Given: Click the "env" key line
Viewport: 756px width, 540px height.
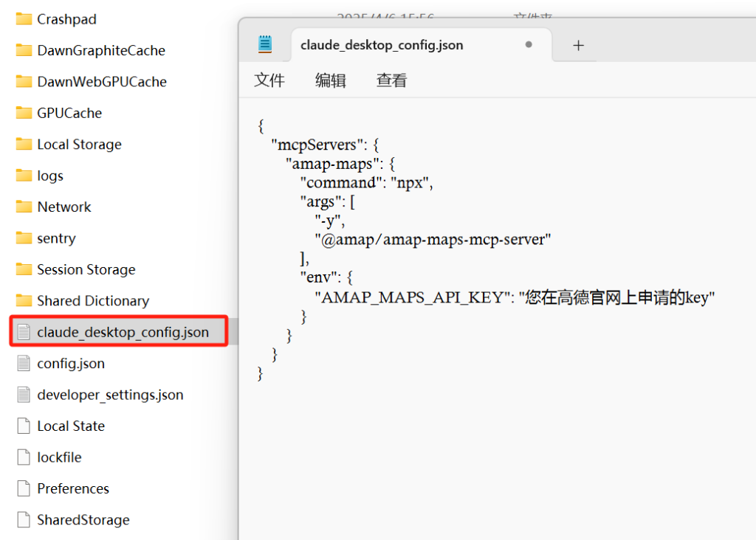Looking at the screenshot, I should (326, 277).
